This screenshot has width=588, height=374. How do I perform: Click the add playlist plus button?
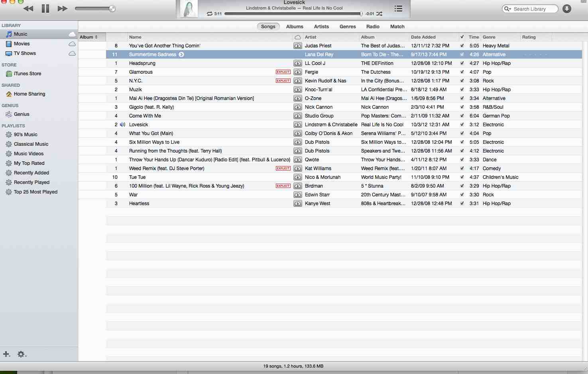[6, 354]
